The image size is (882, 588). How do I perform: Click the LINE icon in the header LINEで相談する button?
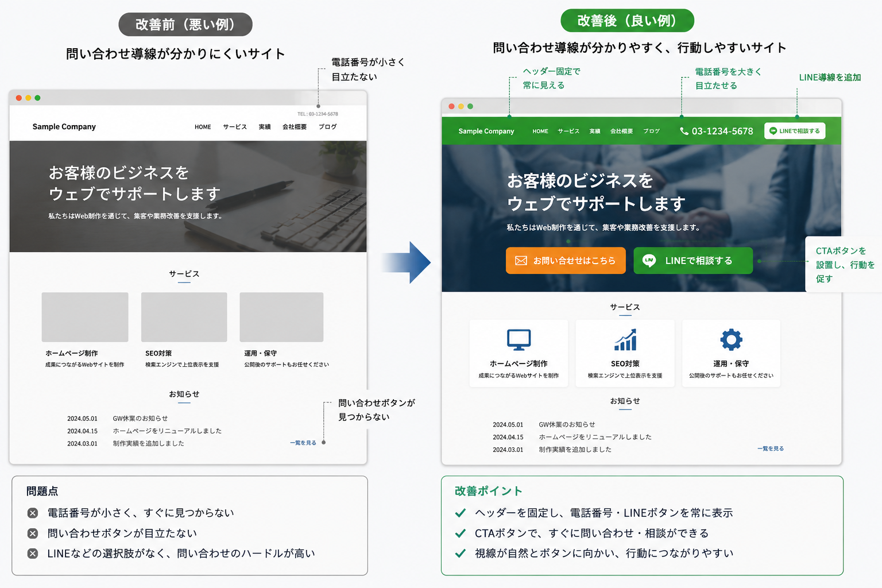773,131
